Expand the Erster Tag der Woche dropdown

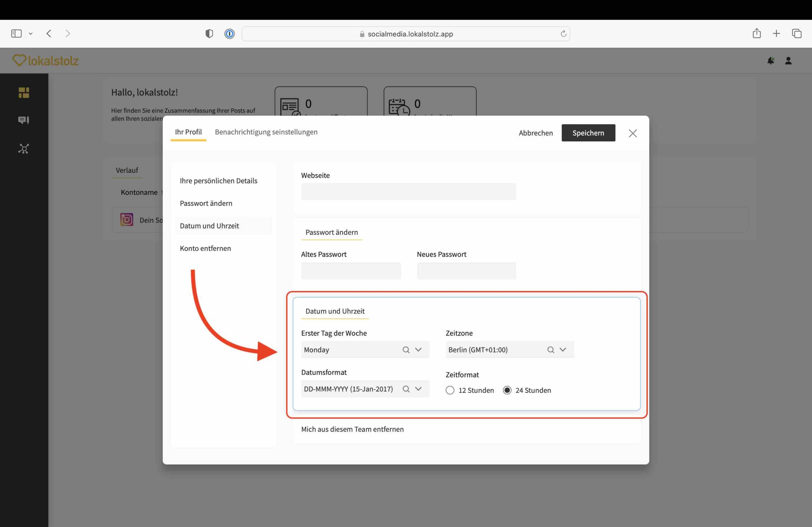[x=418, y=350]
